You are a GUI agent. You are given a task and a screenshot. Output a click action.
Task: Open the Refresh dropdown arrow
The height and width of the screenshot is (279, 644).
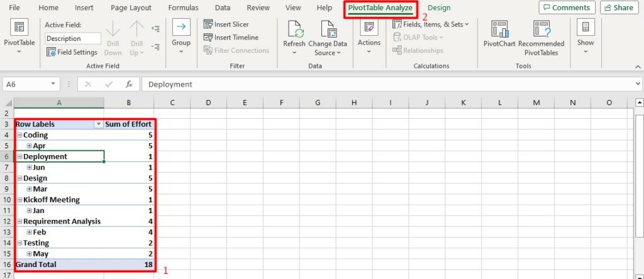pos(294,53)
